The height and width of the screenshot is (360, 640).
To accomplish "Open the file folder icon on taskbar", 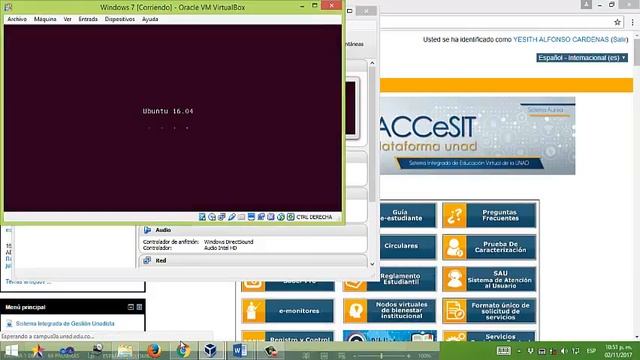I will tap(125, 351).
